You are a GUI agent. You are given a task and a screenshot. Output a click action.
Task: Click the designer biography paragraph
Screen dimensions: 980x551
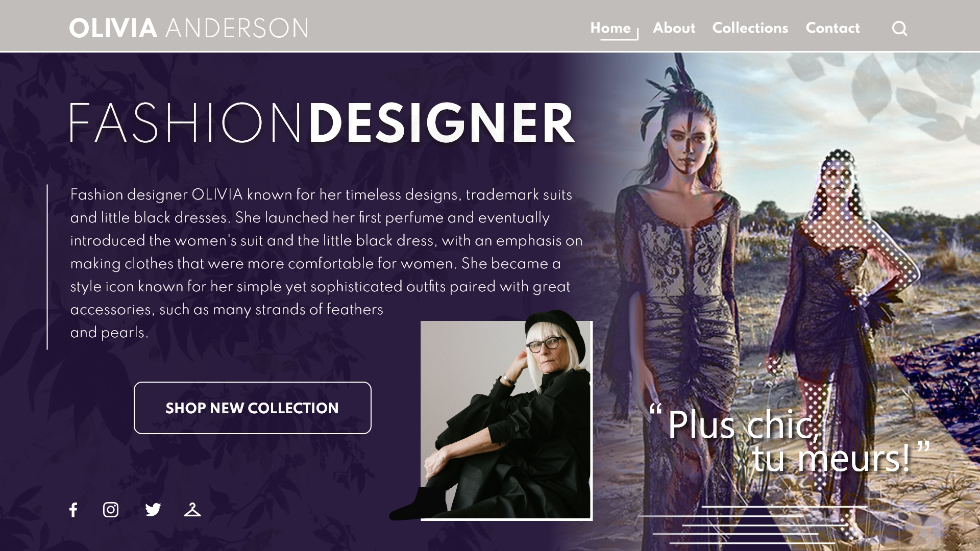[326, 263]
